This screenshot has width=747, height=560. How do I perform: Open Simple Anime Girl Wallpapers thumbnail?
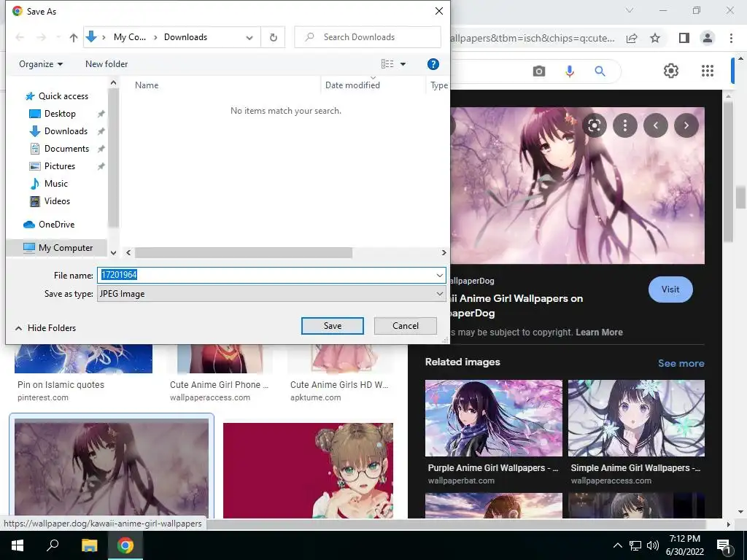636,418
